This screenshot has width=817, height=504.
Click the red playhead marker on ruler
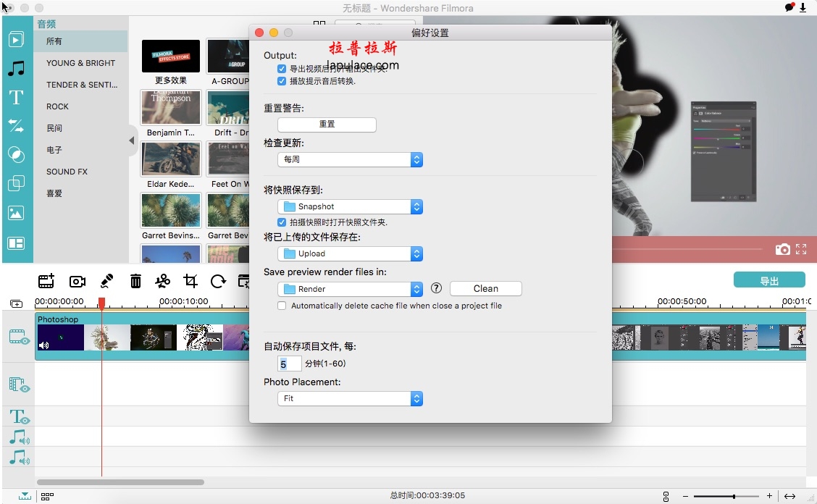pos(101,303)
